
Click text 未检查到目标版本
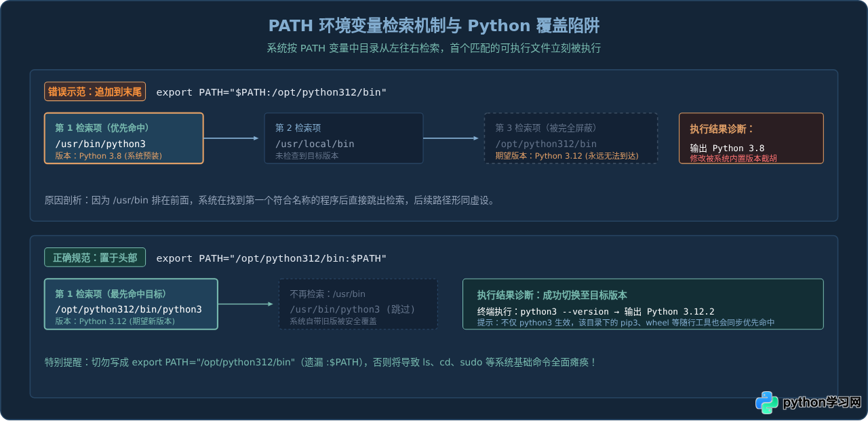point(307,156)
